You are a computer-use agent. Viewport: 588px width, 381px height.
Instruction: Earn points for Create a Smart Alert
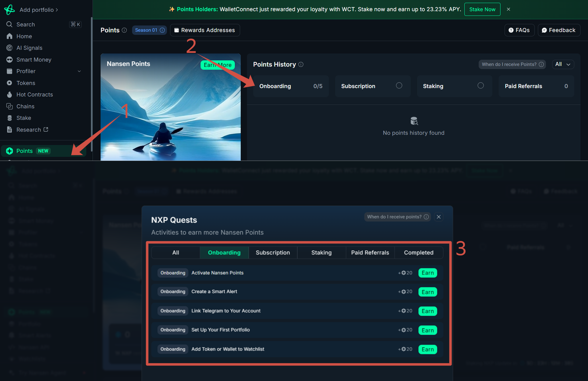[427, 292]
